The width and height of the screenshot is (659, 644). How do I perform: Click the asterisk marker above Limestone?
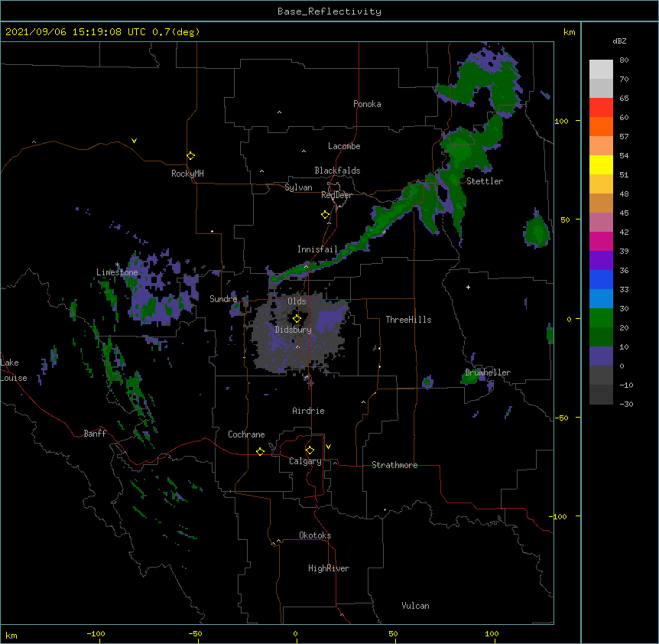pos(117,265)
